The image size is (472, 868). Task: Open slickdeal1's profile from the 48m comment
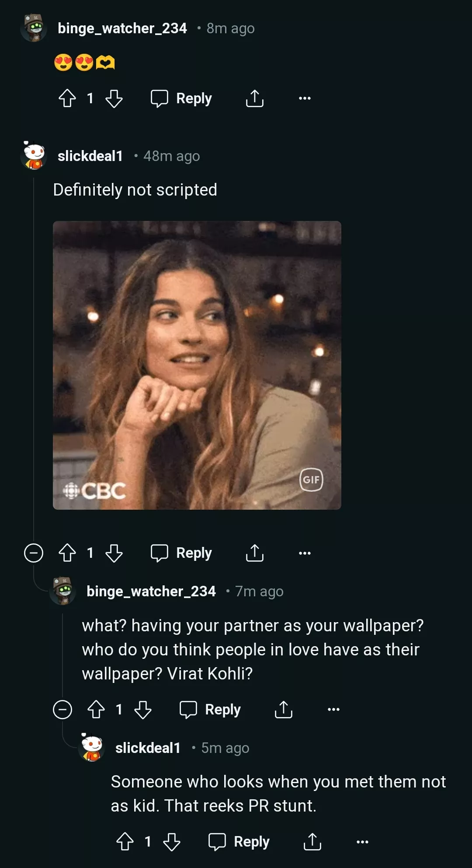coord(90,156)
